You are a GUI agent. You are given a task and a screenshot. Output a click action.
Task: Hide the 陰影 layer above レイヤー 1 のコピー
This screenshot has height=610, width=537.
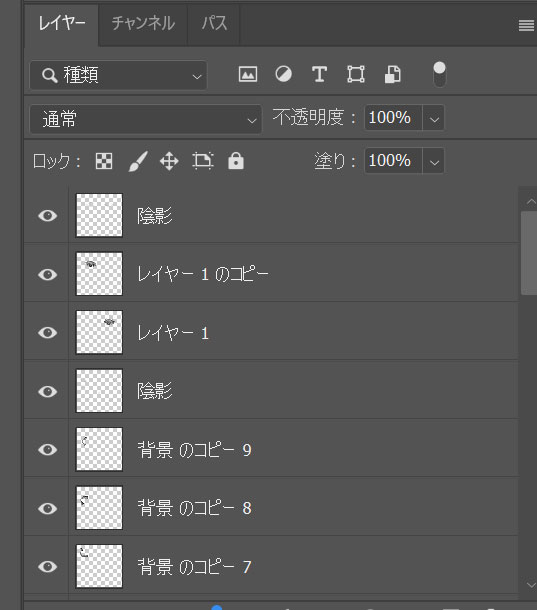pos(47,216)
